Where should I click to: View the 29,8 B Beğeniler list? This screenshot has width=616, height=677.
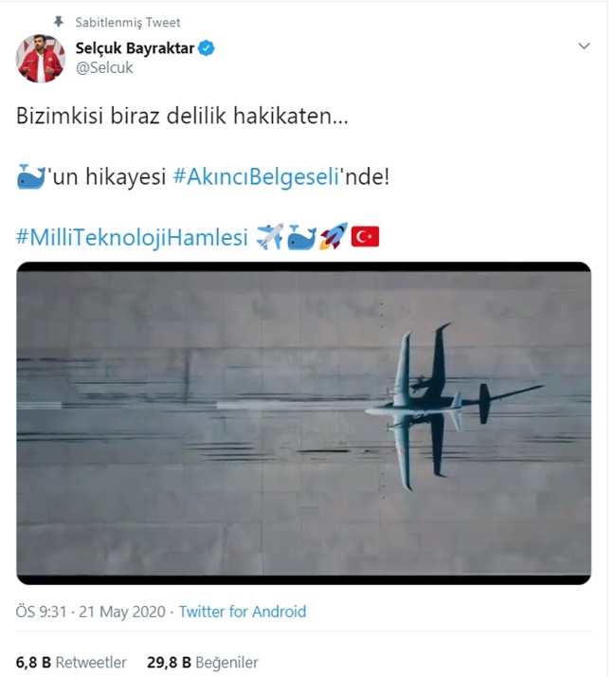[x=203, y=663]
